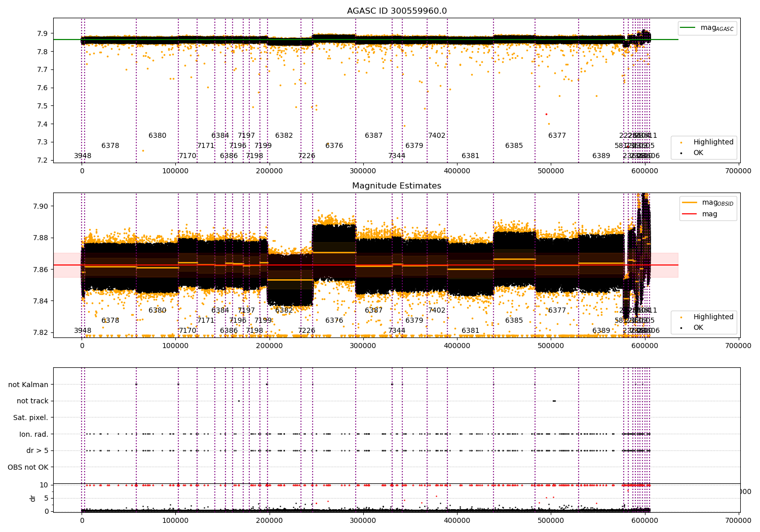The height and width of the screenshot is (532, 760).
Task: Click obsid label '6385' in middle plot
Action: (514, 320)
